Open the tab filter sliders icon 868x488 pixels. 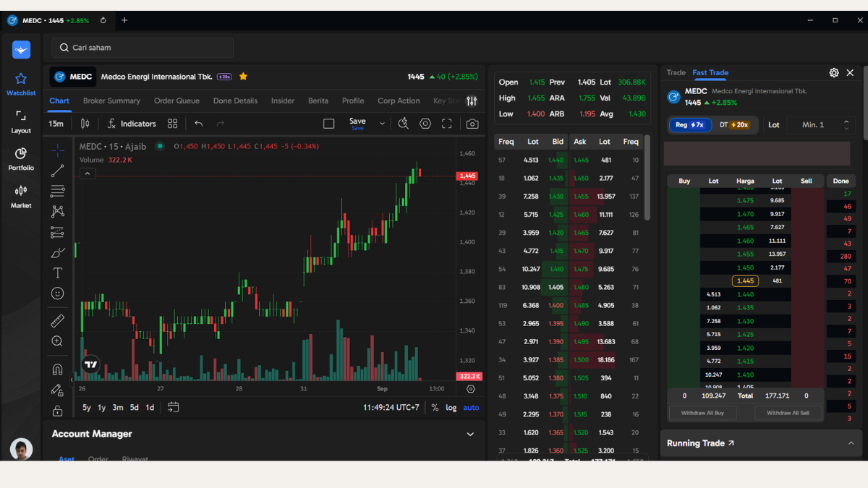(x=472, y=101)
